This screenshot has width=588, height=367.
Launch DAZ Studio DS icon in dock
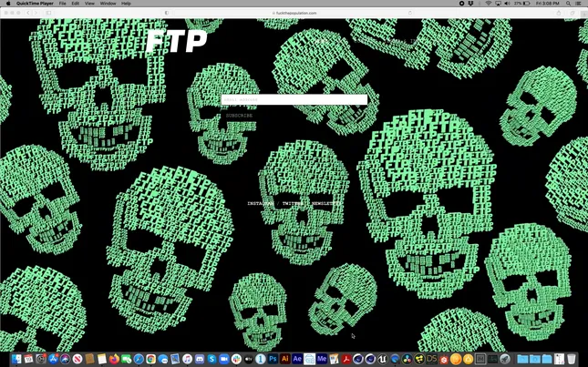(431, 359)
